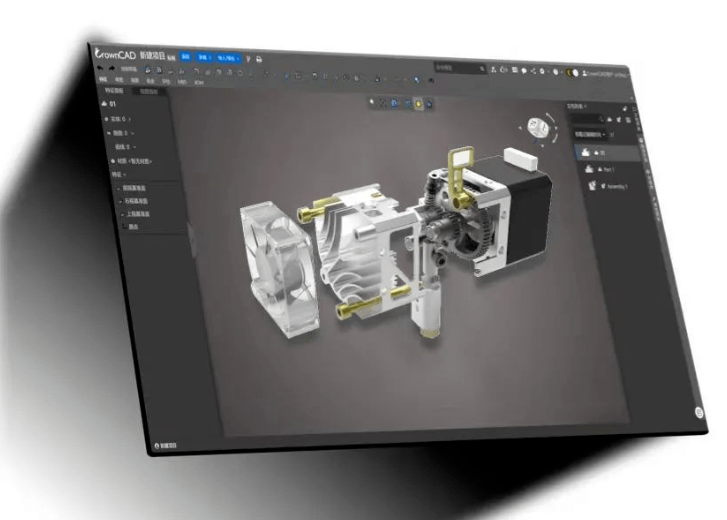The width and height of the screenshot is (727, 520).
Task: Select 原点 origin in the feature tree
Action: [x=131, y=227]
